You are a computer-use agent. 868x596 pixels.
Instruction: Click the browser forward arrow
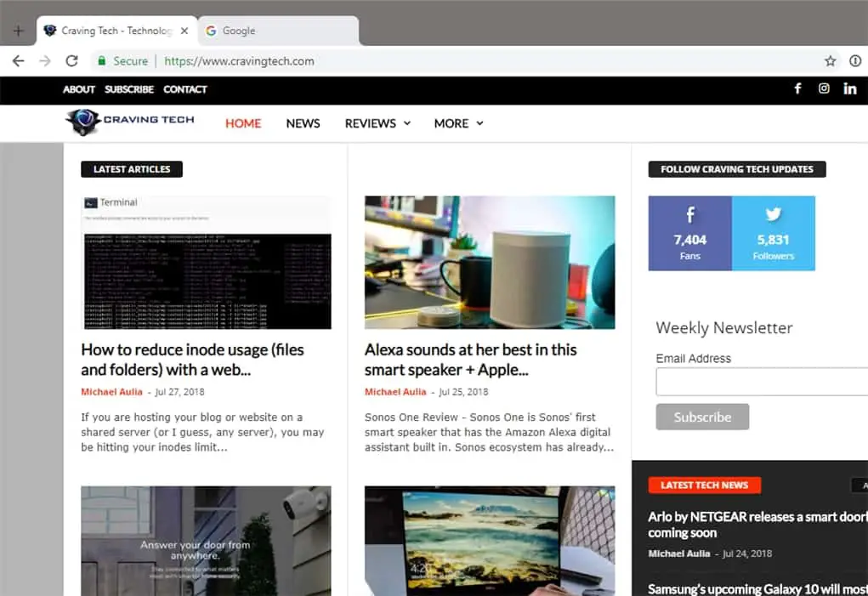coord(45,61)
